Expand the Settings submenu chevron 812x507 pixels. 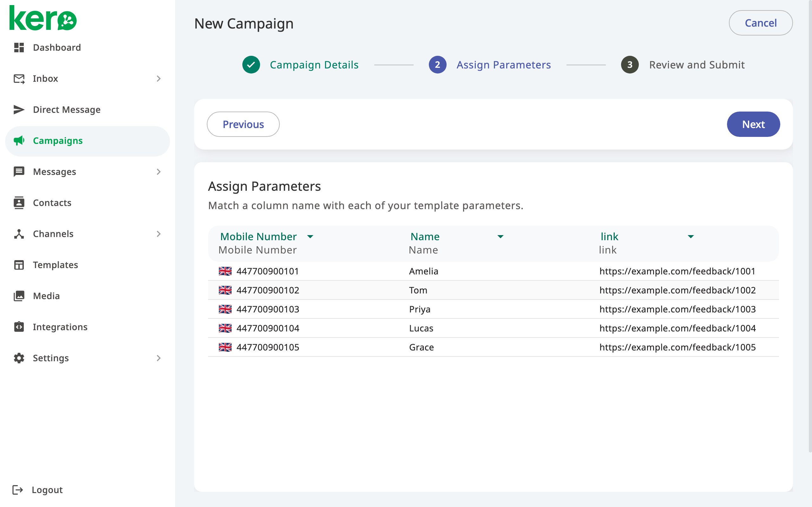(x=159, y=358)
